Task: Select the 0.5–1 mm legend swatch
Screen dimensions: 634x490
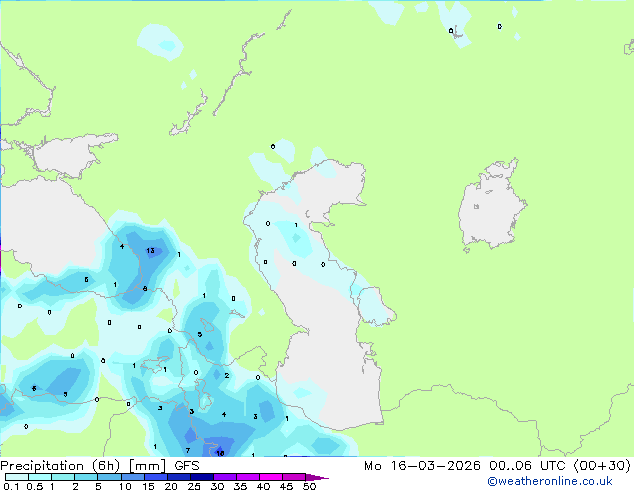Action: click(x=40, y=477)
